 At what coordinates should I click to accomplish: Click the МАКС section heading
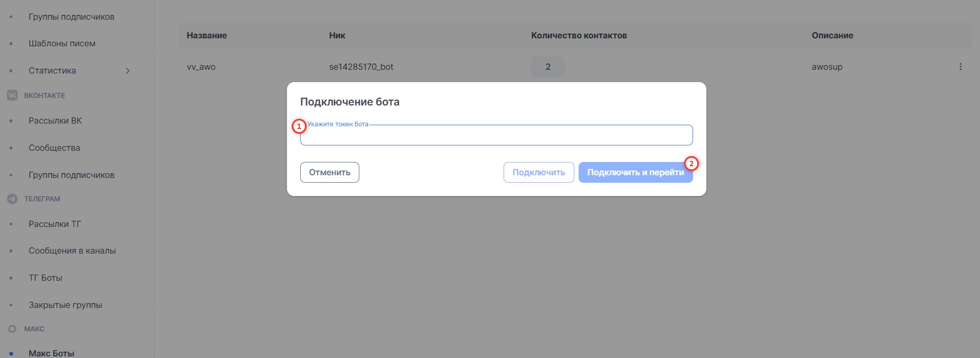34,329
